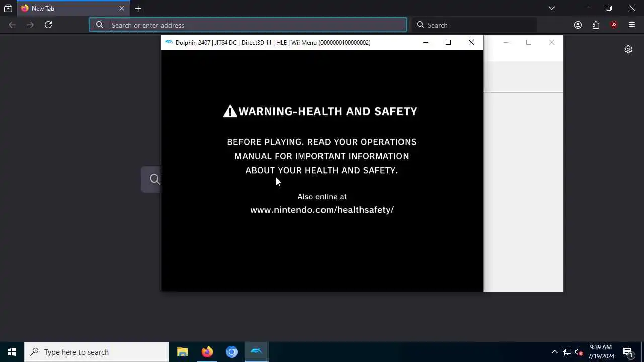The height and width of the screenshot is (362, 644).
Task: Maximize the Dolphin Wii Menu window
Action: pos(448,42)
